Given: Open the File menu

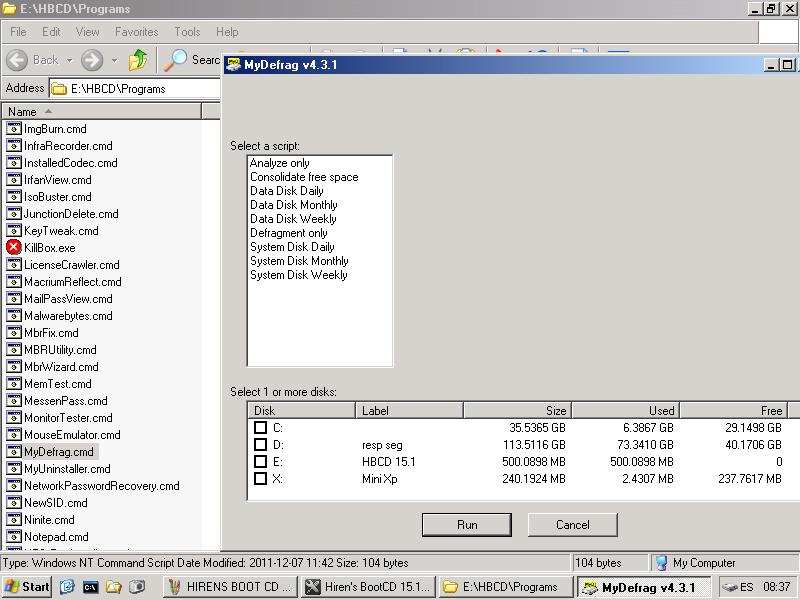Looking at the screenshot, I should click(18, 32).
